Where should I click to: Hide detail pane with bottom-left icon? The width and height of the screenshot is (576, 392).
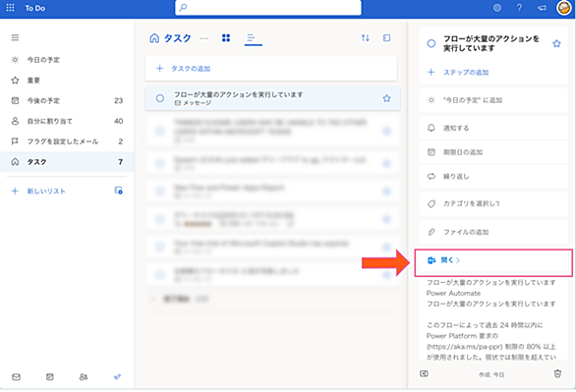click(424, 373)
